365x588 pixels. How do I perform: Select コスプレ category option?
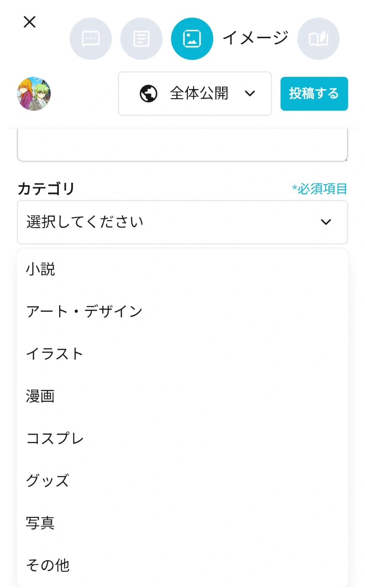point(55,439)
